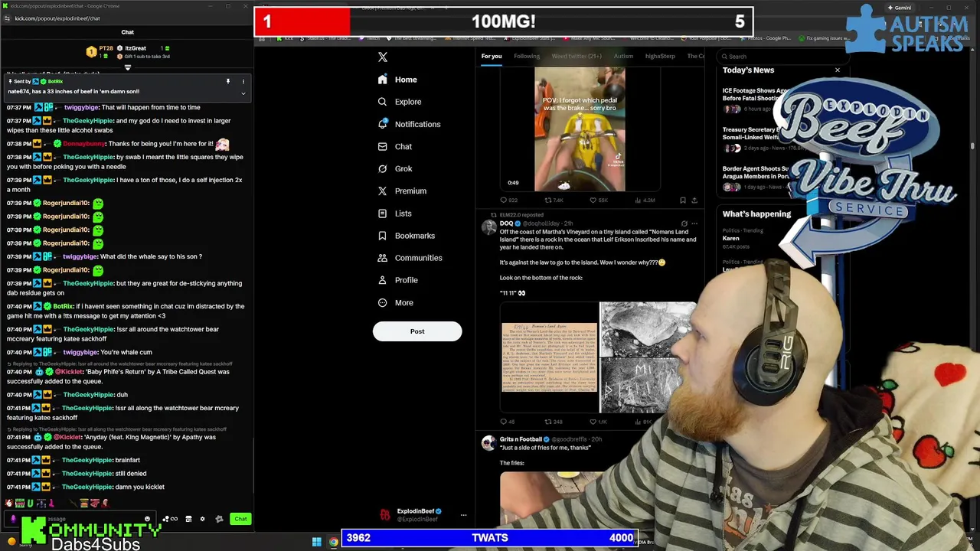Screen dimensions: 980x551
Task: Open Home in the X sidebar
Action: tap(397, 80)
